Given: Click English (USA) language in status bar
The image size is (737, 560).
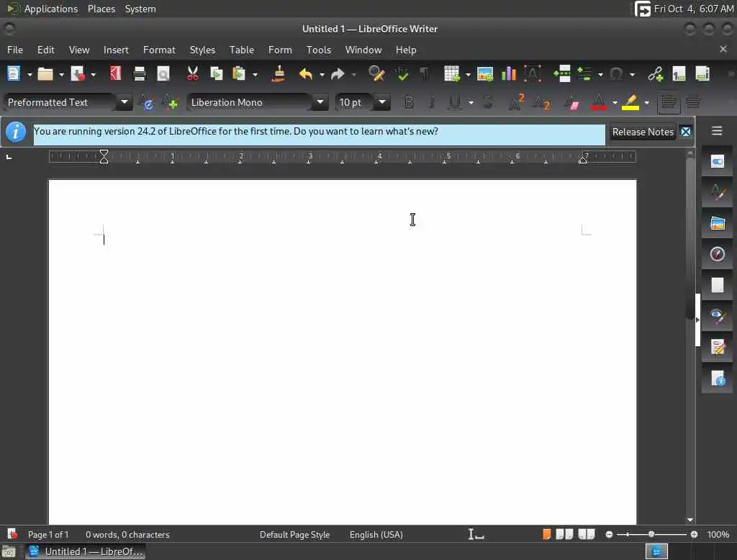Looking at the screenshot, I should pyautogui.click(x=376, y=535).
